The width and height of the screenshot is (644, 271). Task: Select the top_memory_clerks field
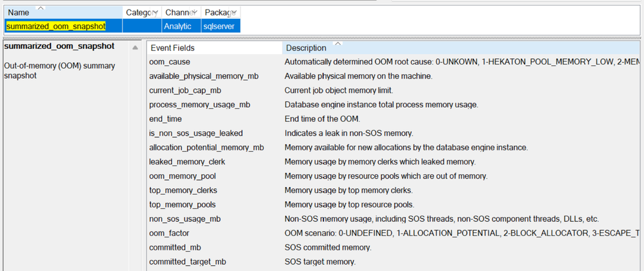(x=183, y=190)
